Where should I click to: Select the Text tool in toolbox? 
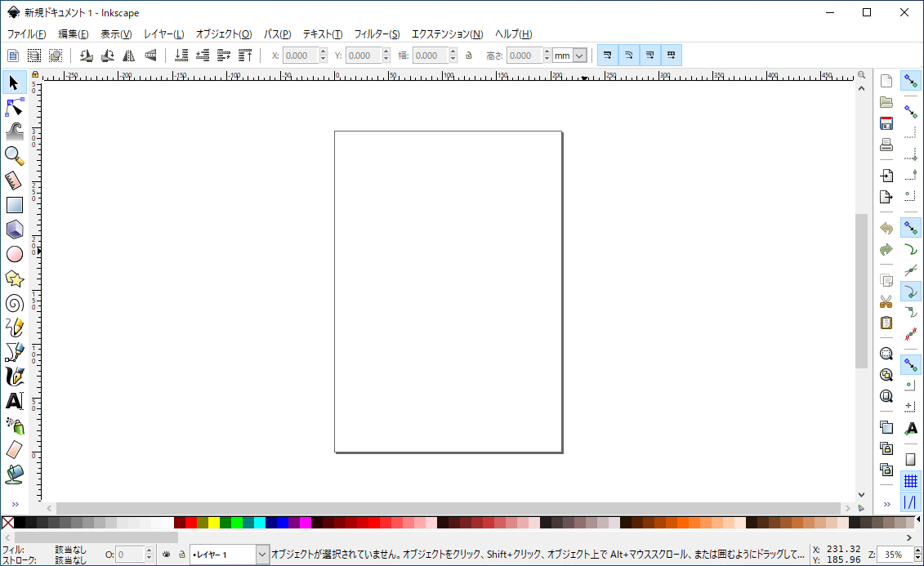14,401
